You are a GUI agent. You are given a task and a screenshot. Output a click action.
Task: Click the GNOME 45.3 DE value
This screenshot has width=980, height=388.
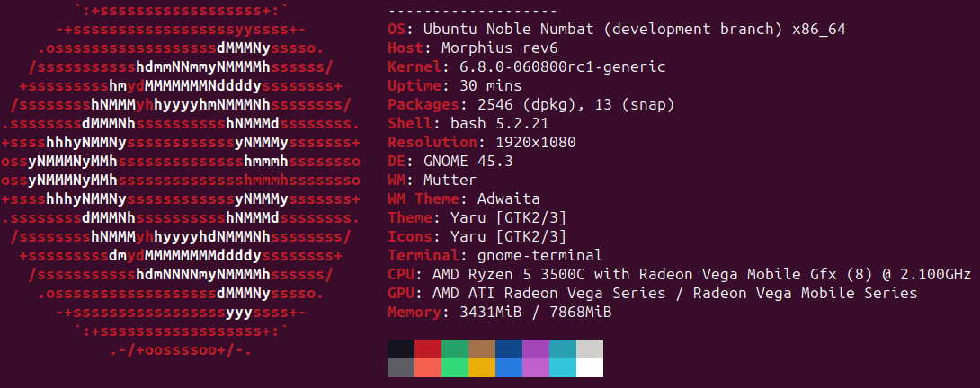point(468,161)
